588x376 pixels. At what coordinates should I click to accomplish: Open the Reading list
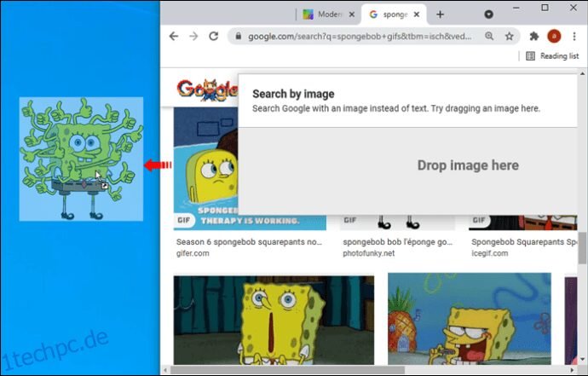pyautogui.click(x=552, y=56)
